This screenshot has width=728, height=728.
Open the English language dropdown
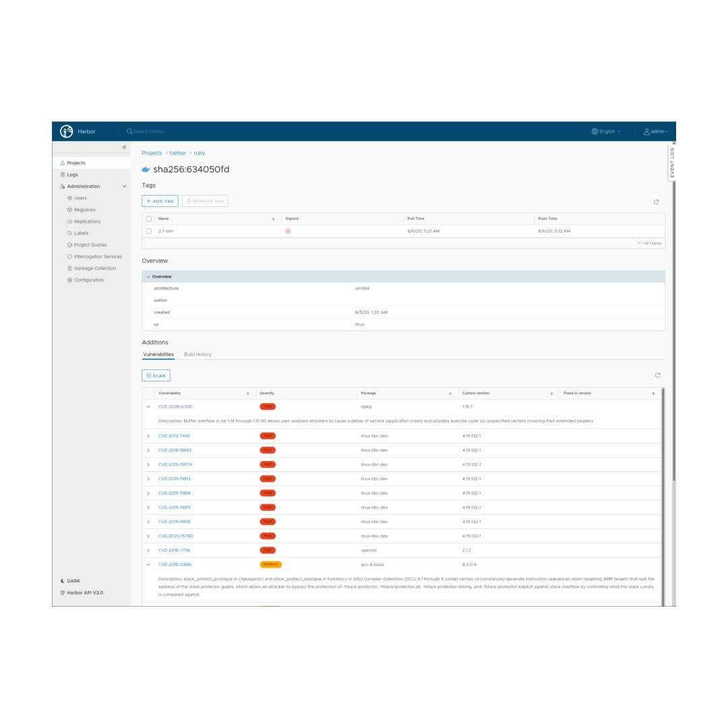[606, 131]
